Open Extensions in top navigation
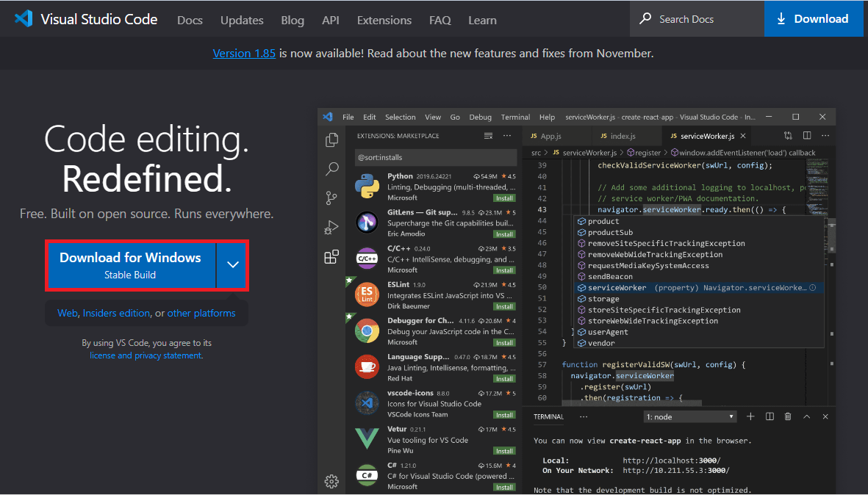 (x=384, y=20)
